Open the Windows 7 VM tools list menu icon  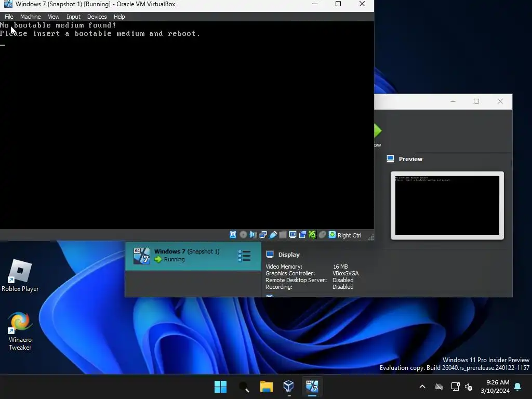[244, 256]
